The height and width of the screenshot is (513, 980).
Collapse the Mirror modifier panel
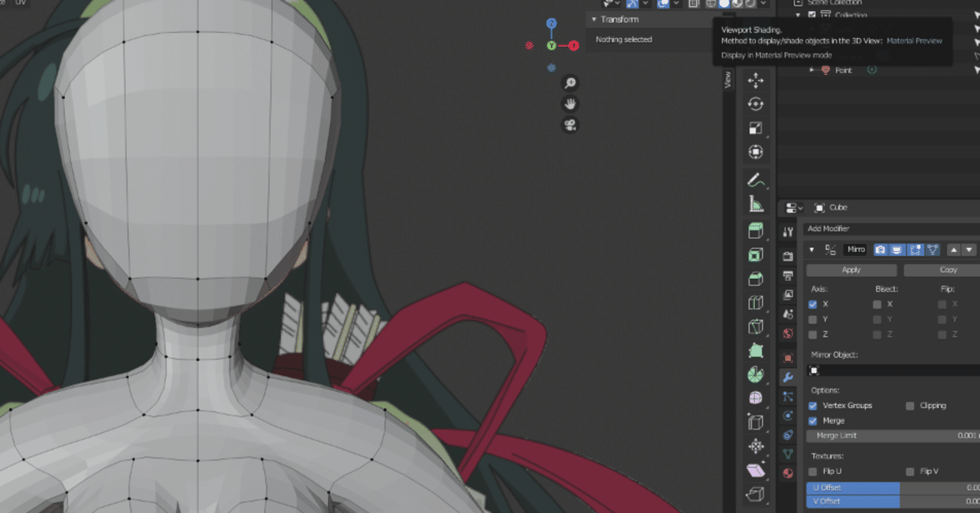pyautogui.click(x=812, y=250)
